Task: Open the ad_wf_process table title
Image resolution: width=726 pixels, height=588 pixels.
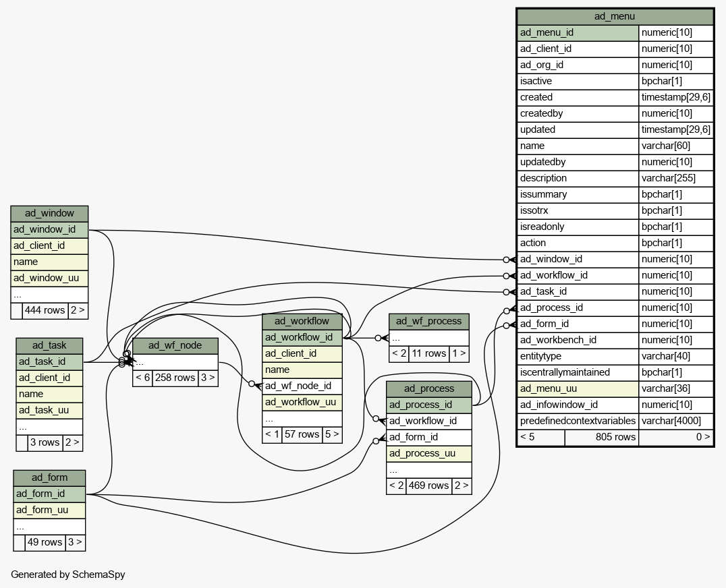Action: click(428, 321)
